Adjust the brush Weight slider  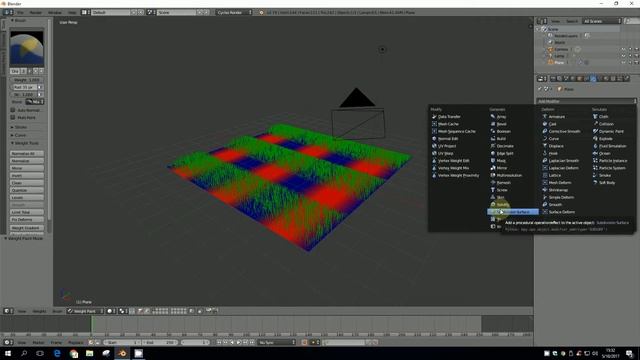pos(27,80)
